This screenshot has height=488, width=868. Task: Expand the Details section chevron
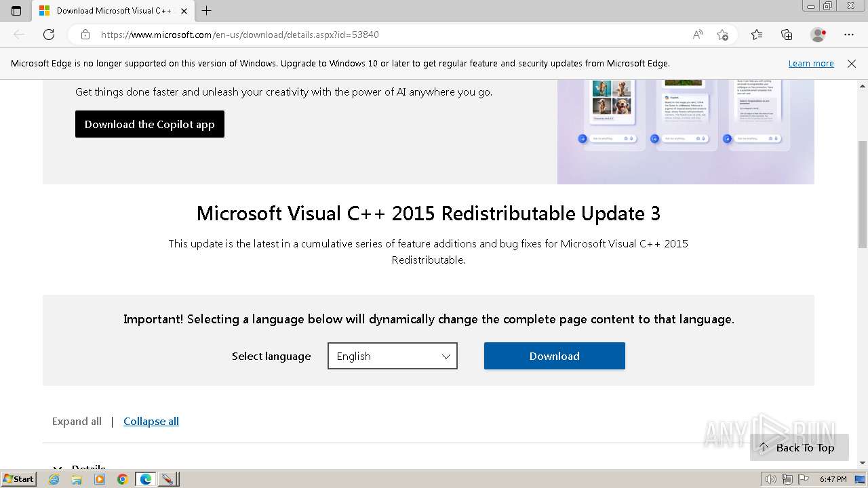(58, 468)
